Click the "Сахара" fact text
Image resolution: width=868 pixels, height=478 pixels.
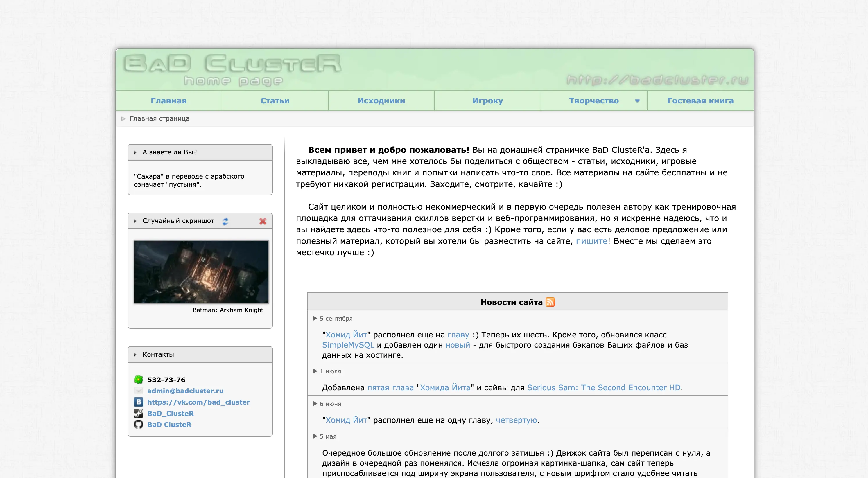189,180
